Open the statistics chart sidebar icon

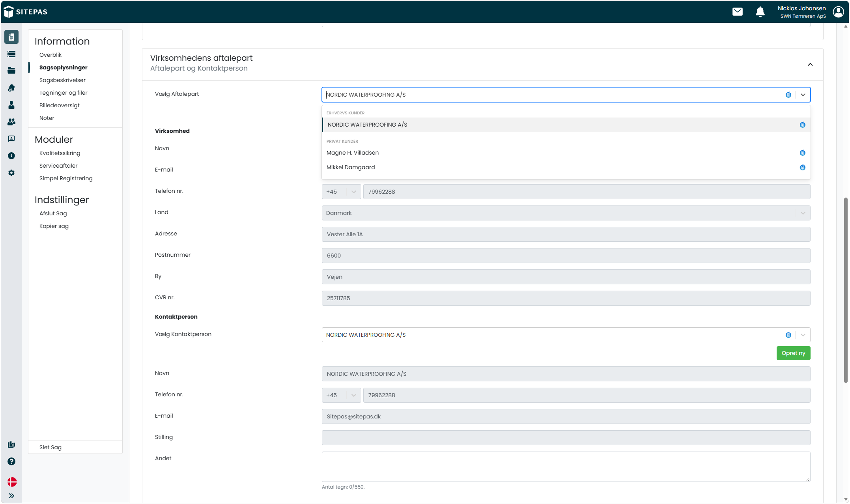pyautogui.click(x=11, y=444)
